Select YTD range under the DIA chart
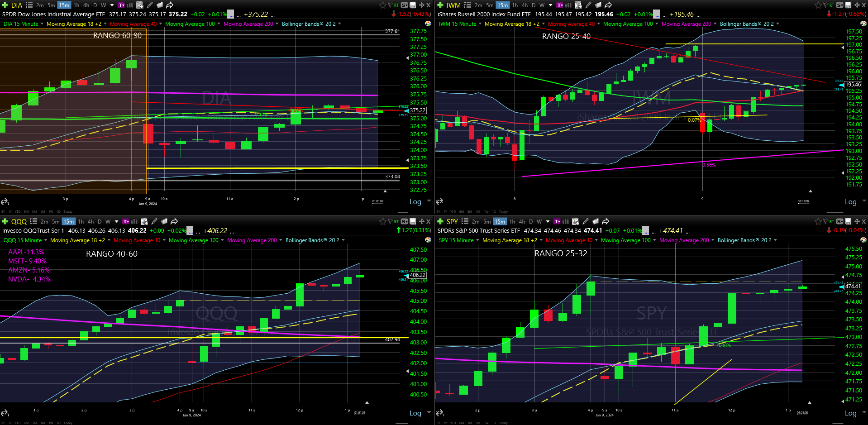 [18, 211]
